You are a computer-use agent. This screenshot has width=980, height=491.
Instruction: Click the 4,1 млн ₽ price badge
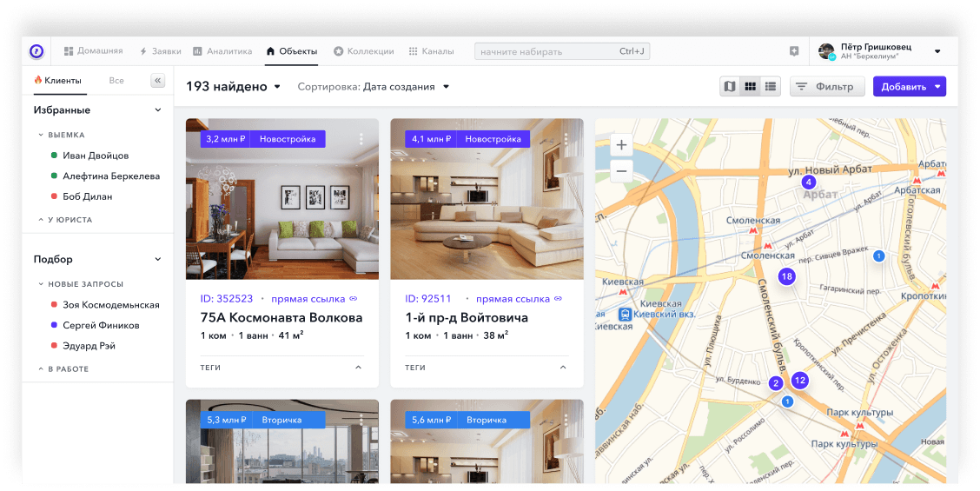click(431, 139)
